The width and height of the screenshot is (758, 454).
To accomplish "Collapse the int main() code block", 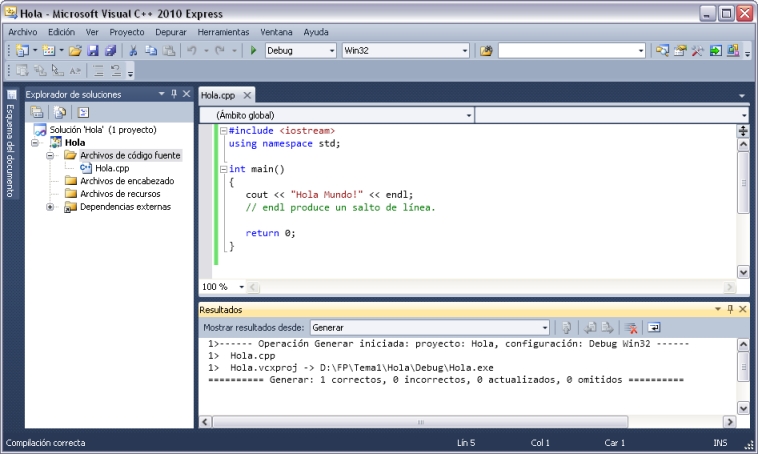I will tap(223, 169).
